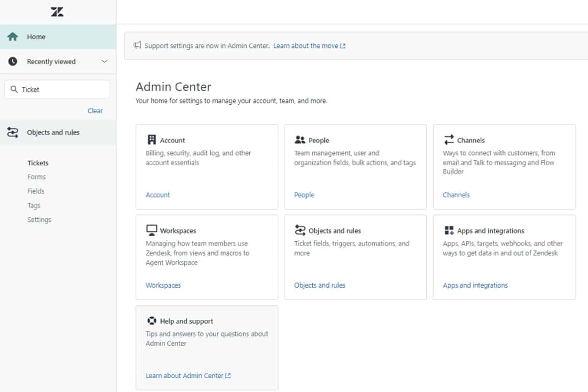Image resolution: width=588 pixels, height=392 pixels.
Task: Click the Account building icon on its card
Action: click(152, 140)
